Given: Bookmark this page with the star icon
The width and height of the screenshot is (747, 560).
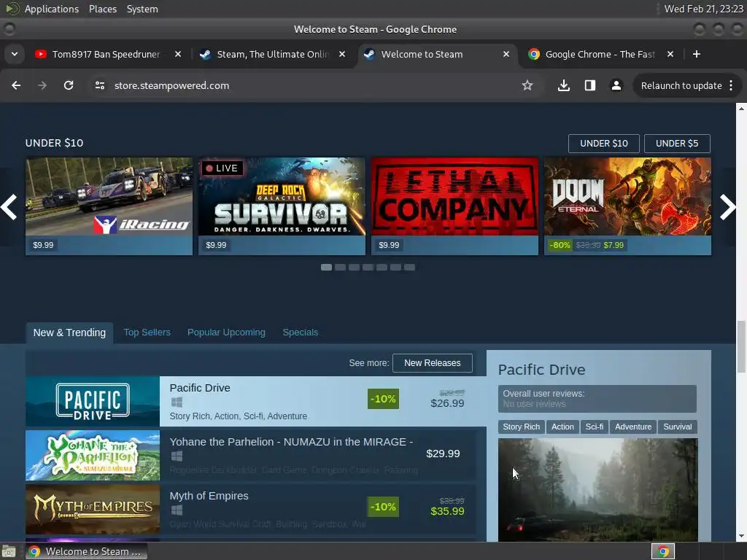Looking at the screenshot, I should pos(527,85).
